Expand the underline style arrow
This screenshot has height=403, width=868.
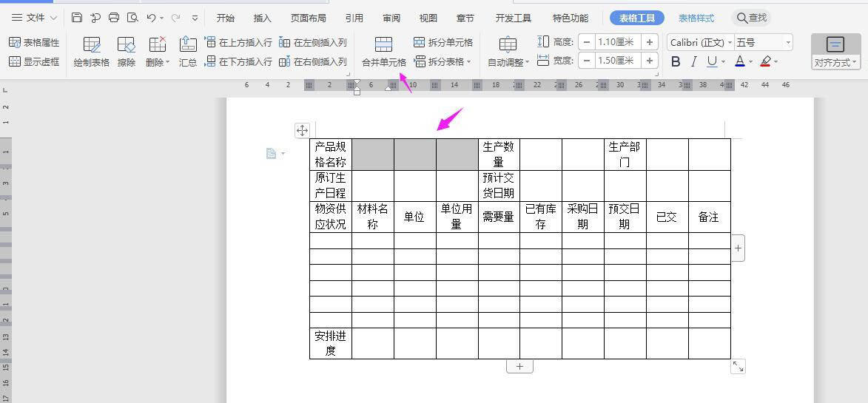click(x=723, y=62)
